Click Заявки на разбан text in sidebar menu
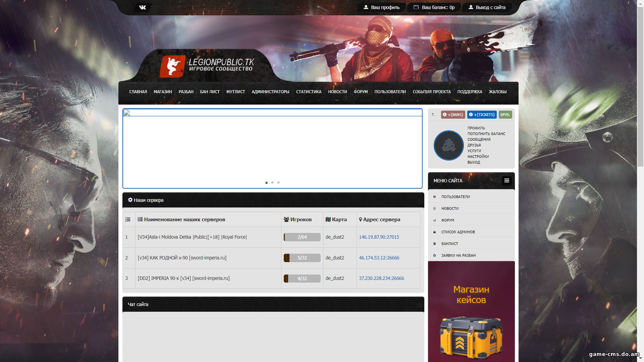The width and height of the screenshot is (644, 362). coord(459,255)
